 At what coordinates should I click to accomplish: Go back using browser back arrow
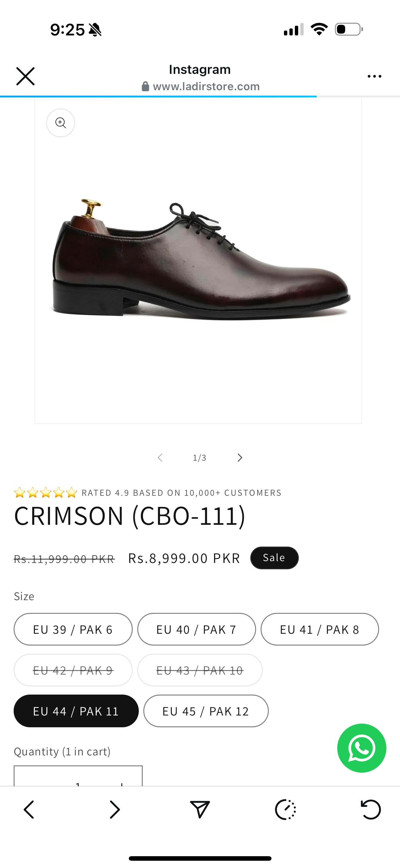pos(29,809)
